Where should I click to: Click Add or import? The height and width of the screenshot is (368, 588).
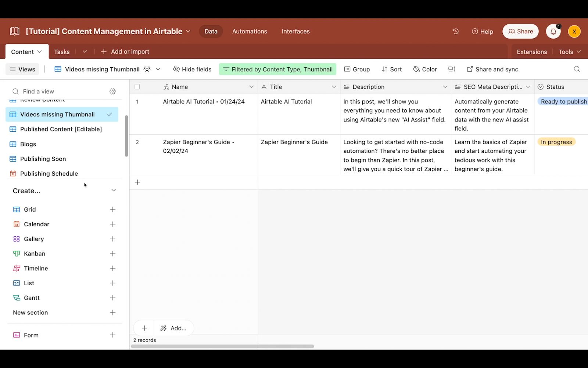click(125, 52)
